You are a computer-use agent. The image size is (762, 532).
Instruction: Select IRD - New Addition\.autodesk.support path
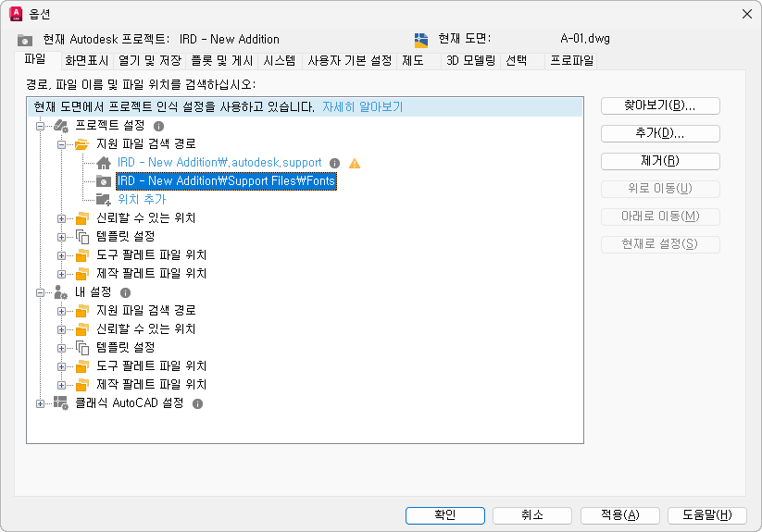(219, 163)
